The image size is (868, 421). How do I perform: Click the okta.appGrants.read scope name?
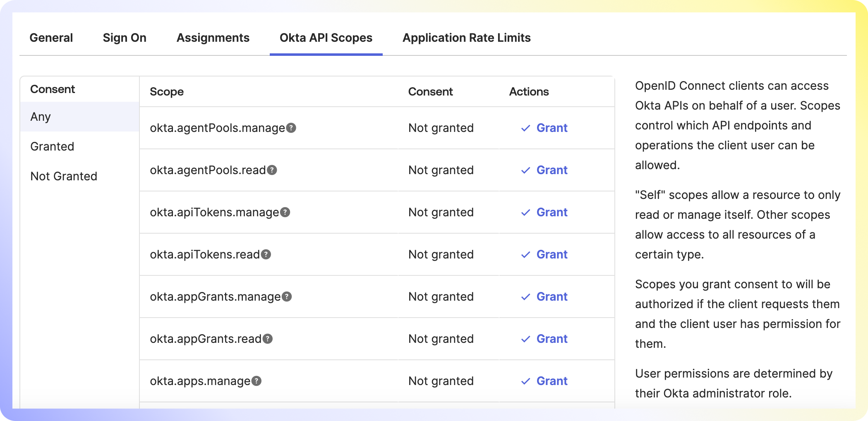tap(206, 339)
